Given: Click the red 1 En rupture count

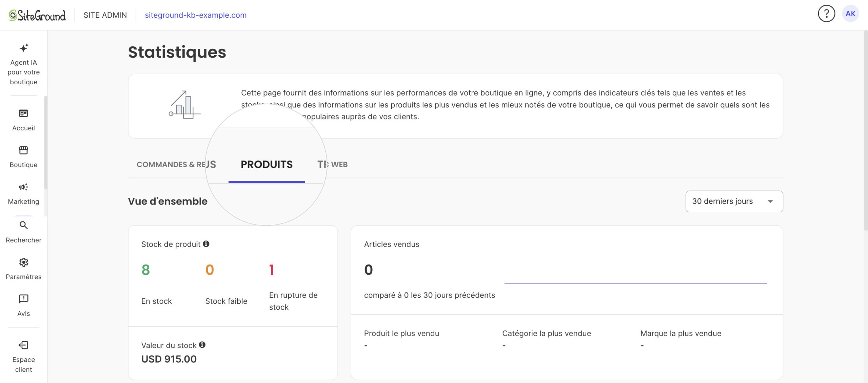Looking at the screenshot, I should coord(272,270).
